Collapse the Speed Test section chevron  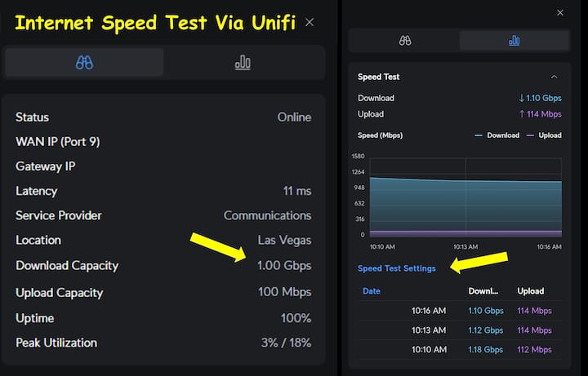[555, 77]
